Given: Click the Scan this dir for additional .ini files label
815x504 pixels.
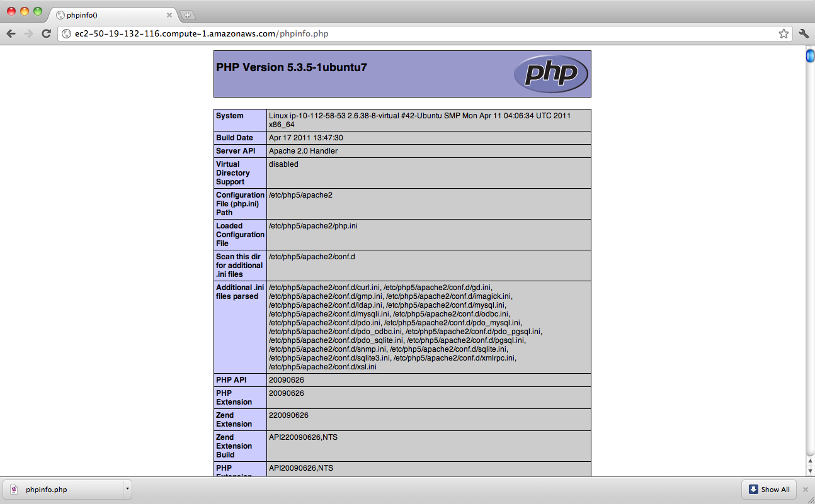Looking at the screenshot, I should (239, 266).
